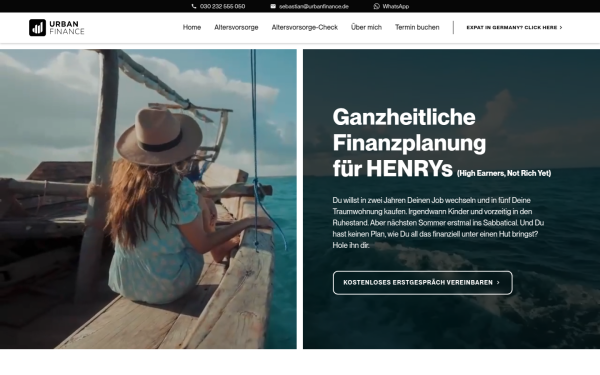Navigate to Über mich
The height and width of the screenshot is (375, 600).
click(x=366, y=27)
